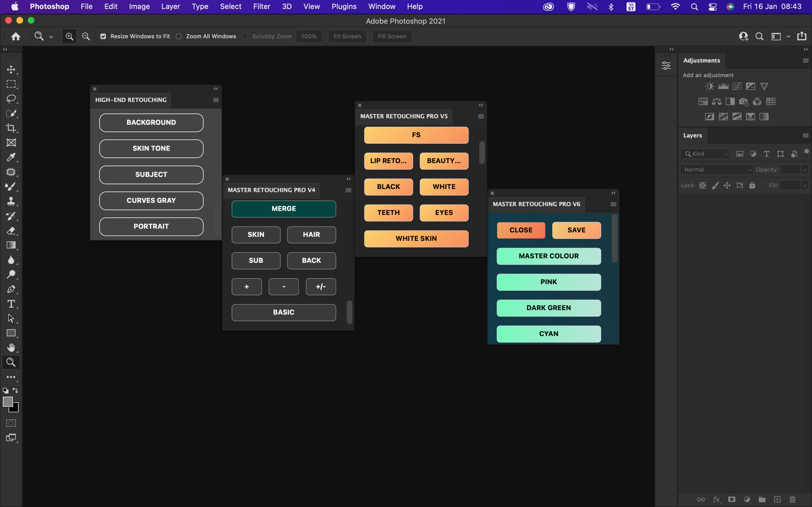Open the Normal blend mode dropdown
812x507 pixels.
717,170
